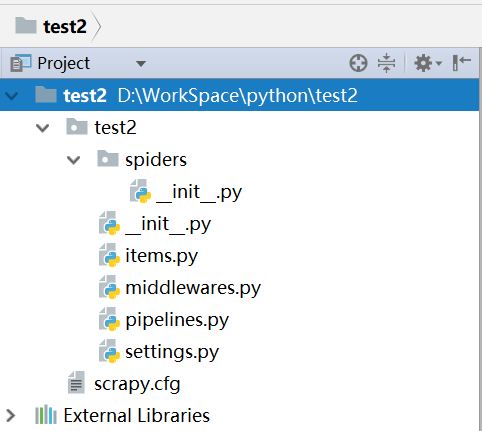The image size is (482, 431).
Task: Collapse the inner test2 package folder
Action: tap(43, 128)
